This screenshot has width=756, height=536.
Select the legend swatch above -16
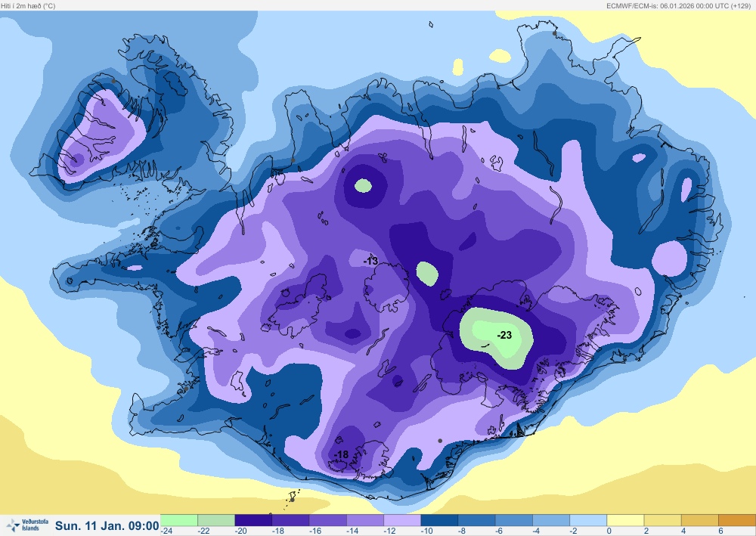(327, 520)
